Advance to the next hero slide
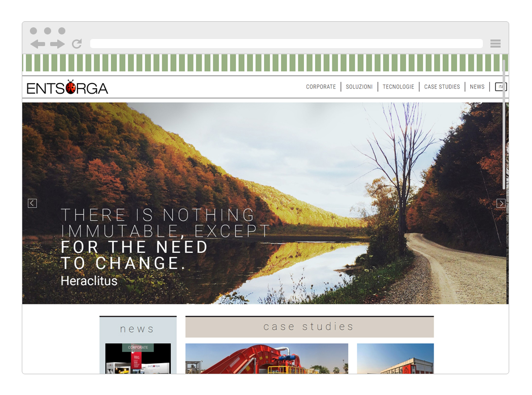The image size is (532, 395). [x=501, y=203]
